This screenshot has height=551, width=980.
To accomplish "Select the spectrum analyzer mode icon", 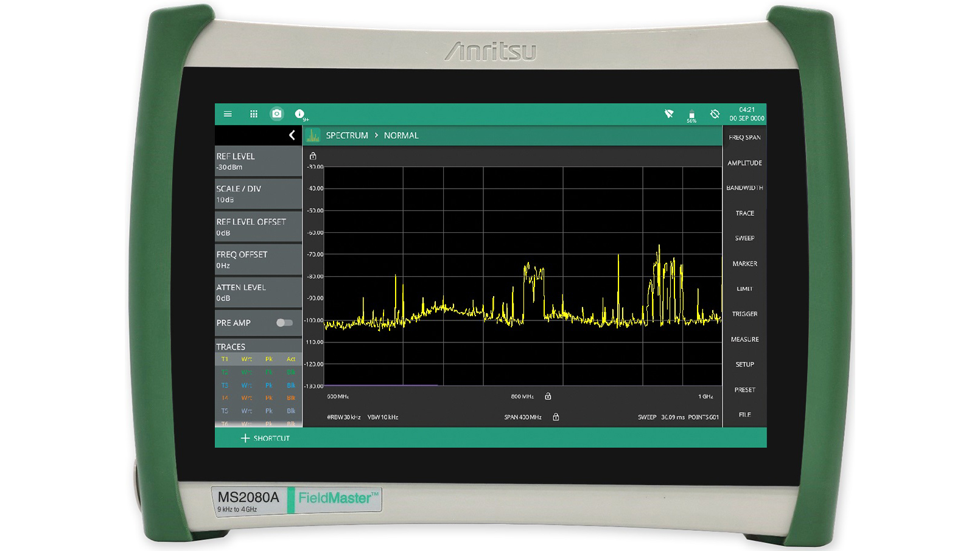I will click(x=312, y=135).
